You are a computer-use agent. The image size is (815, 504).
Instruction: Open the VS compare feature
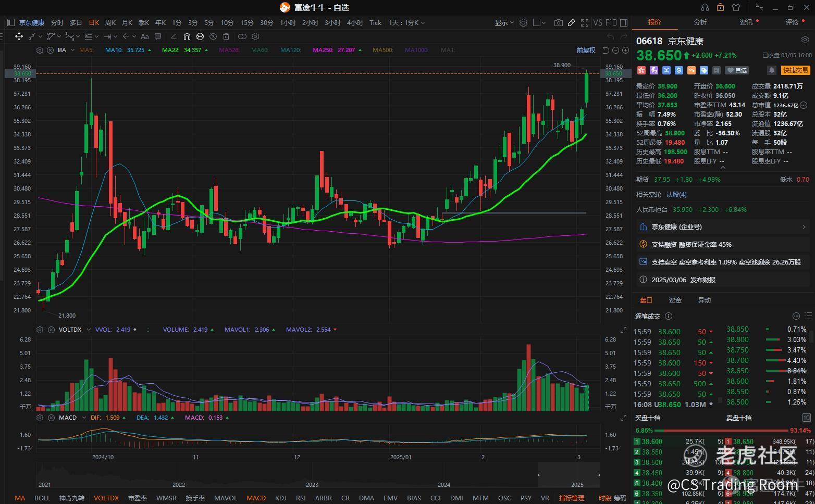tap(598, 23)
